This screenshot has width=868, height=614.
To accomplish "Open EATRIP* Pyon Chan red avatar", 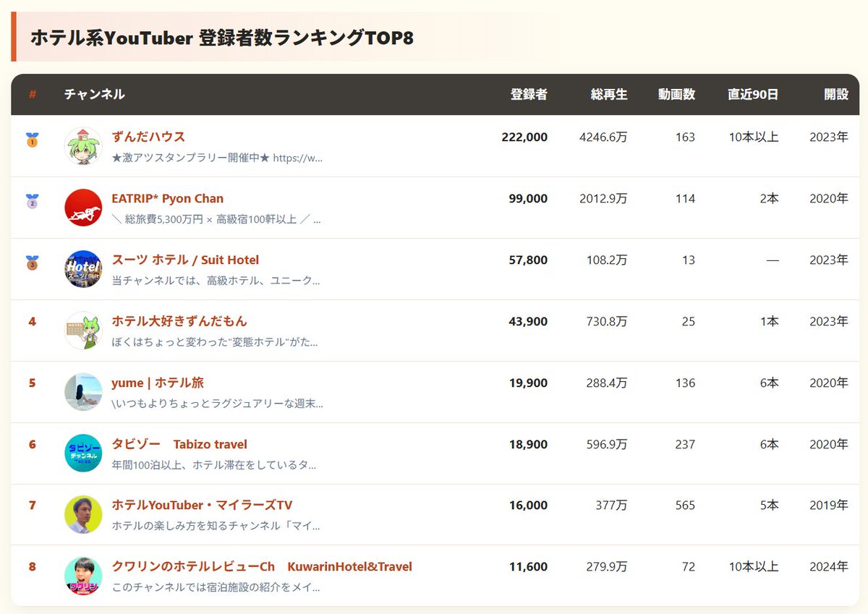I will tap(83, 208).
